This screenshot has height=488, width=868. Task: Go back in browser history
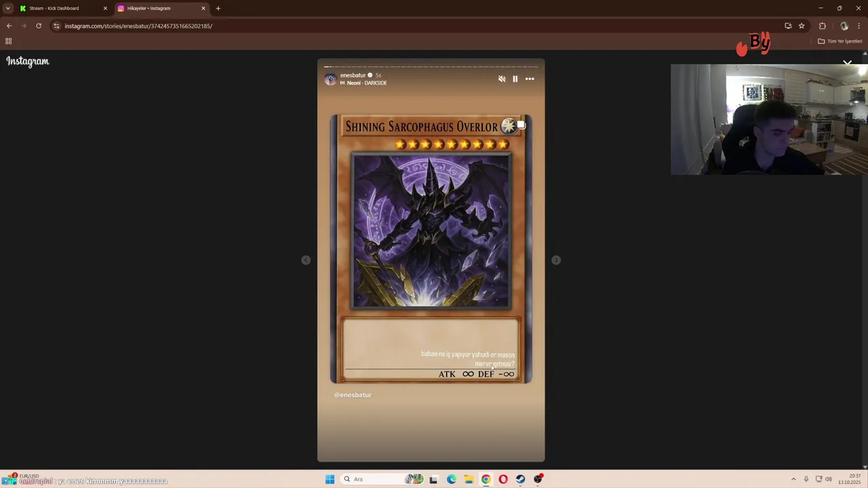[9, 26]
